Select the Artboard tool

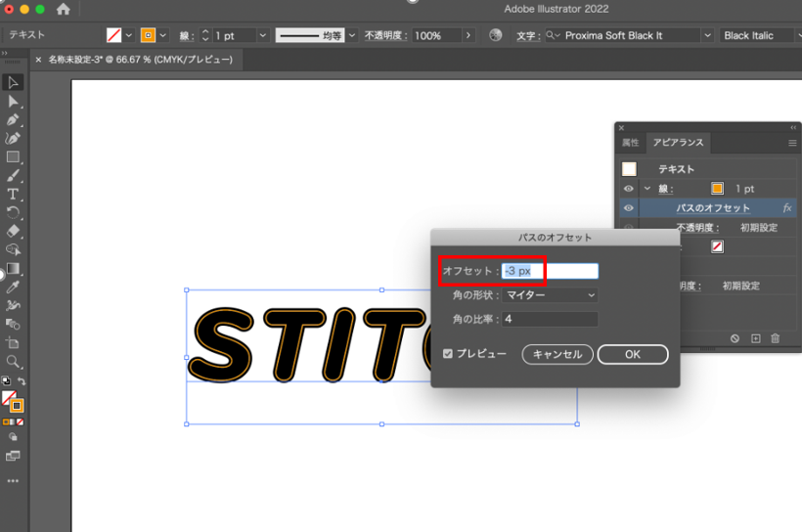pos(13,342)
